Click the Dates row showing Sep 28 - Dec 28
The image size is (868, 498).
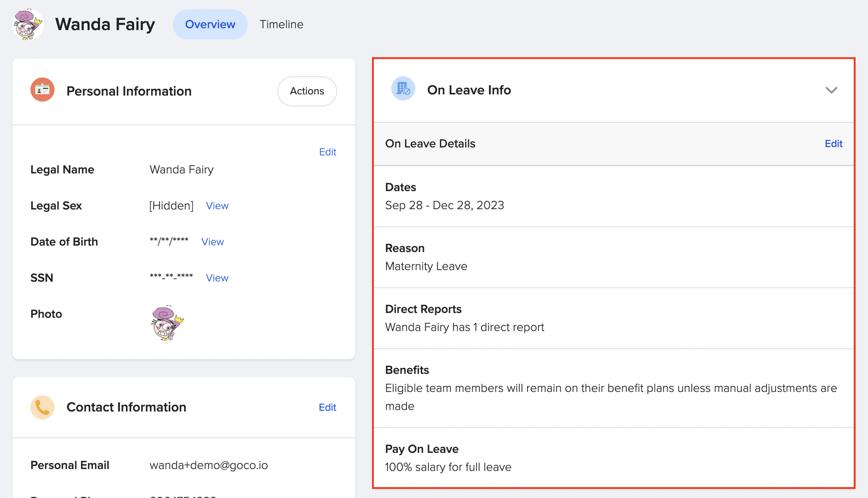444,196
